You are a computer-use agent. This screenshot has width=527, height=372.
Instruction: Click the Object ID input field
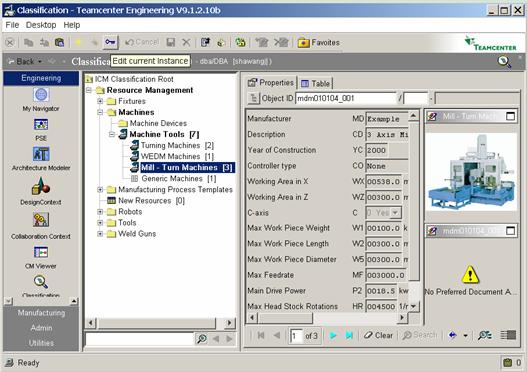click(346, 98)
